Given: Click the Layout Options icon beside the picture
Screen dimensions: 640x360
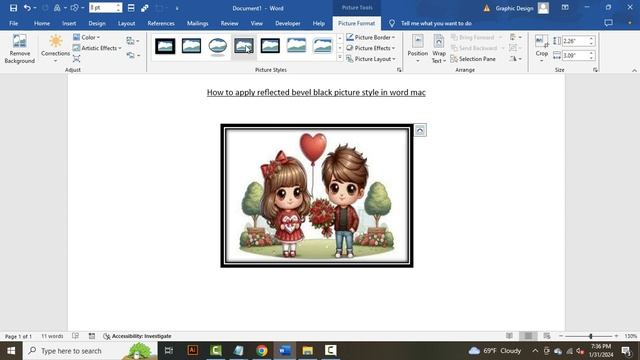Looking at the screenshot, I should (420, 130).
